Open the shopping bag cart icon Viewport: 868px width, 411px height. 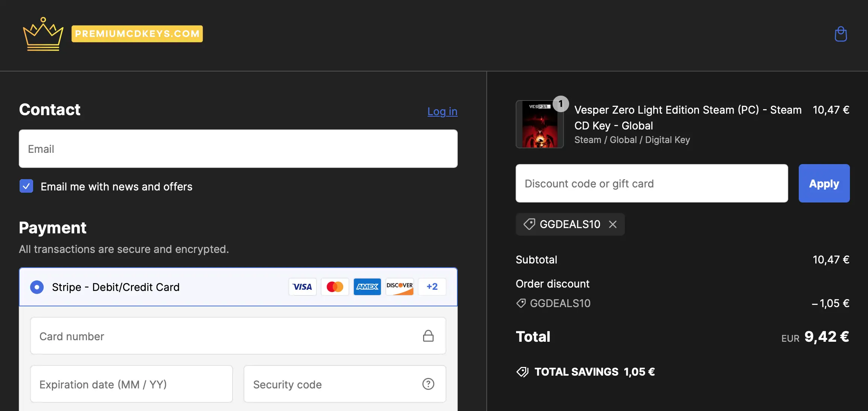[841, 34]
